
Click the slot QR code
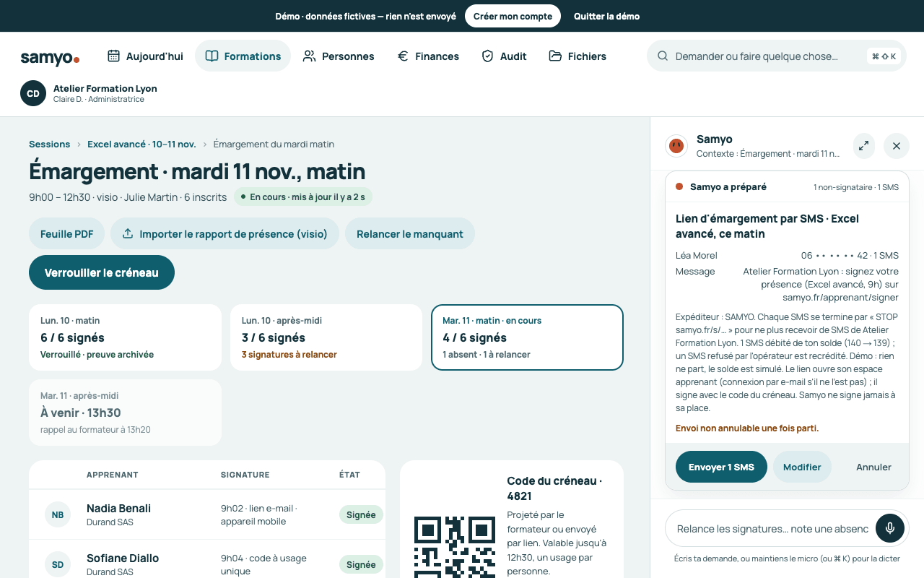[x=455, y=547]
